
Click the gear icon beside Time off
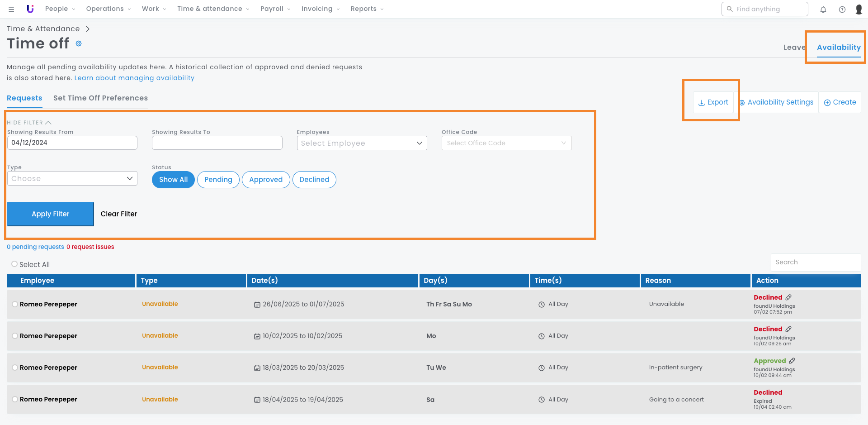[79, 43]
